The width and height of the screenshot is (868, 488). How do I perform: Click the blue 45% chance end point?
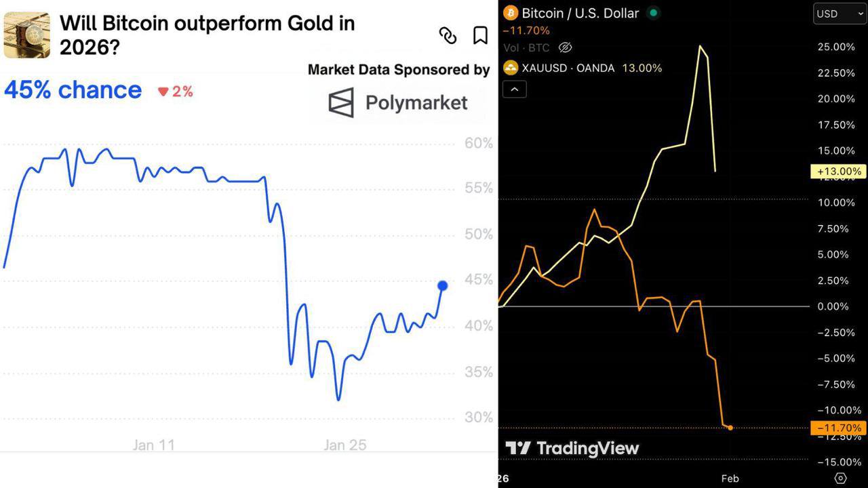coord(443,286)
